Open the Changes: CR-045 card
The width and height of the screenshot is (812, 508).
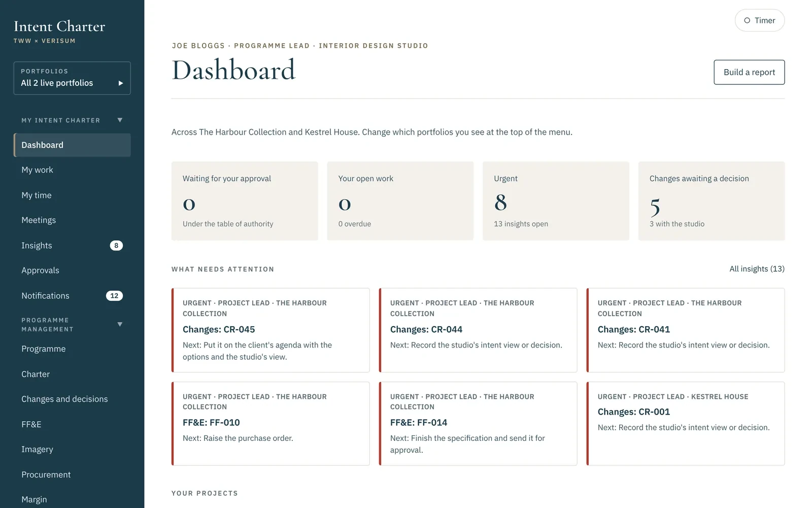coord(270,330)
